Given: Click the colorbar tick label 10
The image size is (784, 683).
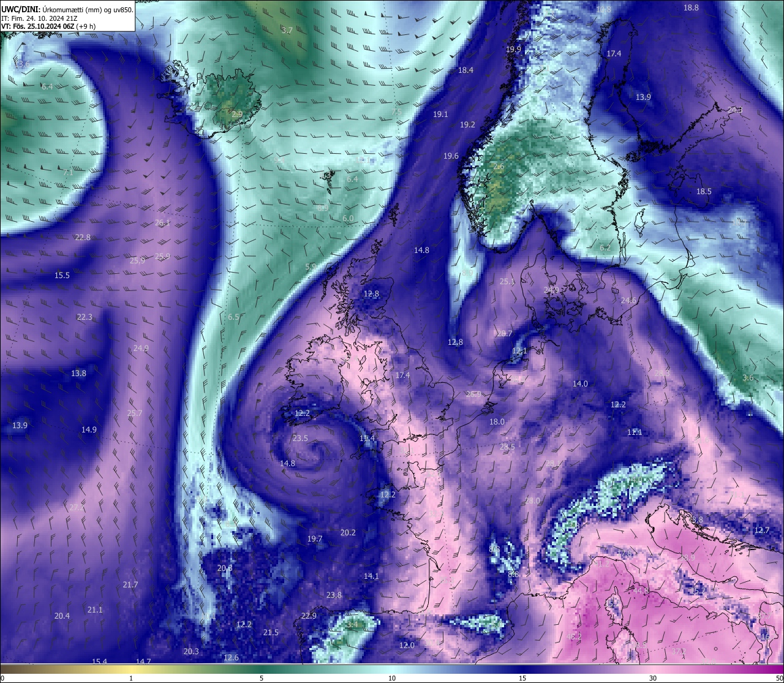Looking at the screenshot, I should tap(392, 678).
